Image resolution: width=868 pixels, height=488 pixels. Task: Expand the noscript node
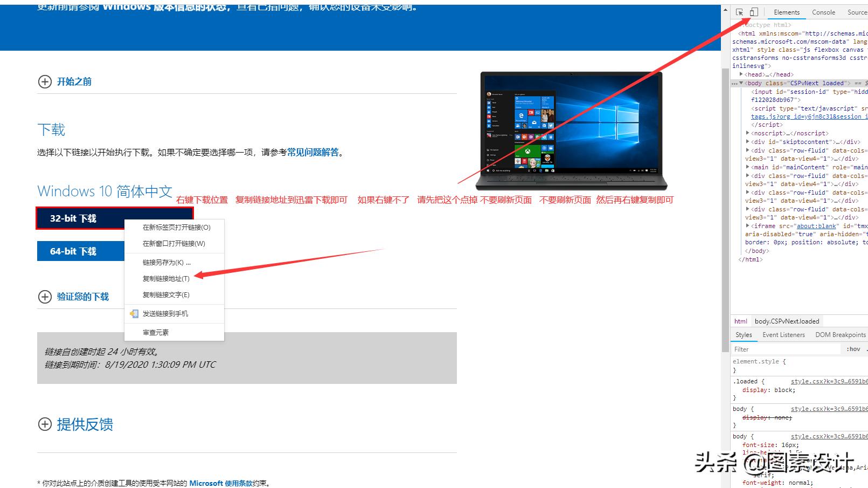point(748,133)
